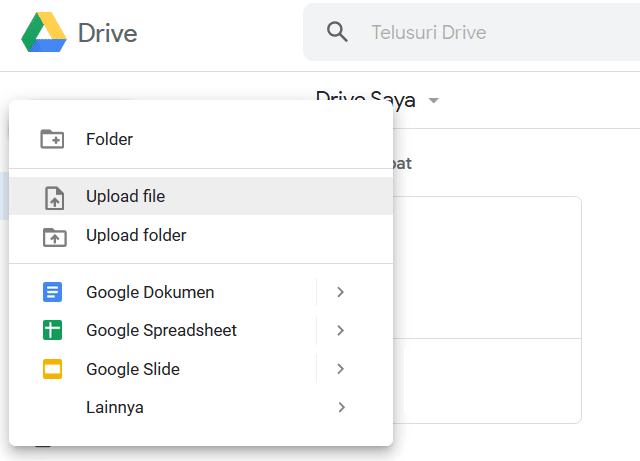Select Folder from the new menu
The height and width of the screenshot is (461, 640).
(x=109, y=139)
